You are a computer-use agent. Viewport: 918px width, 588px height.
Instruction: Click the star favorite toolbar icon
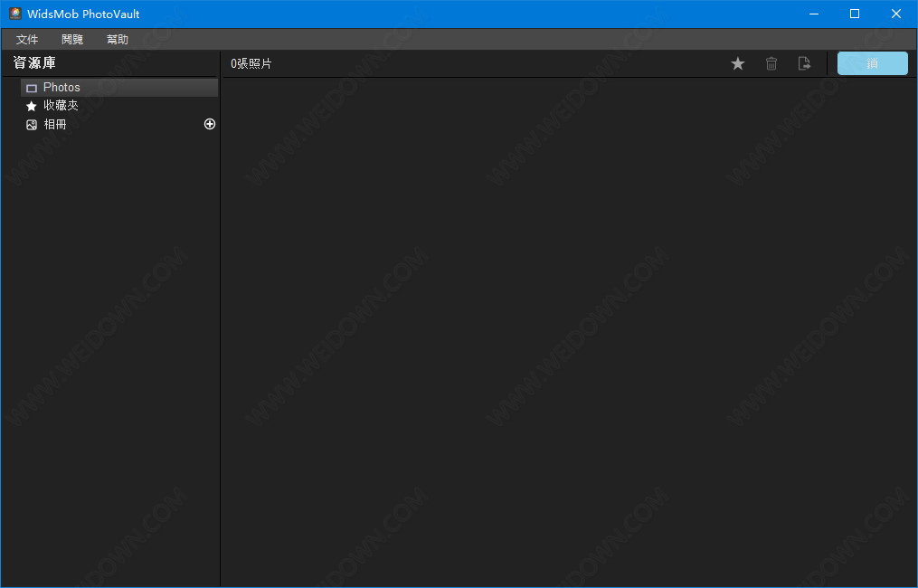[x=738, y=64]
